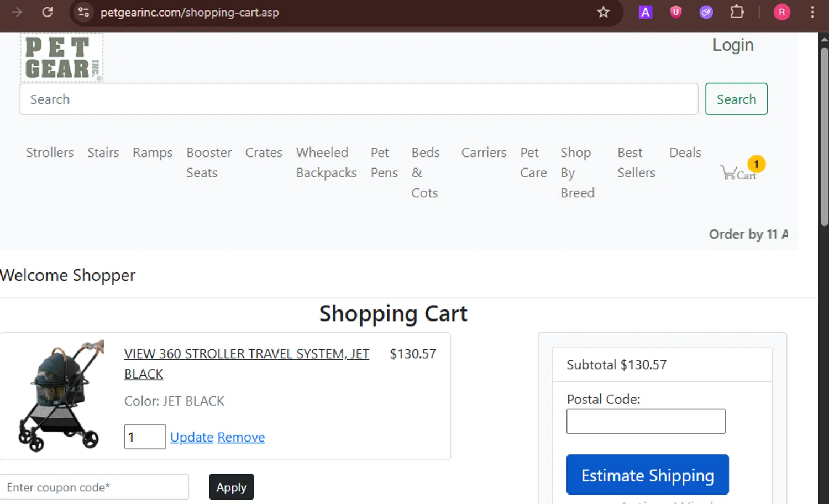
Task: Open the shopping Cart icon in navigation
Action: 742,169
